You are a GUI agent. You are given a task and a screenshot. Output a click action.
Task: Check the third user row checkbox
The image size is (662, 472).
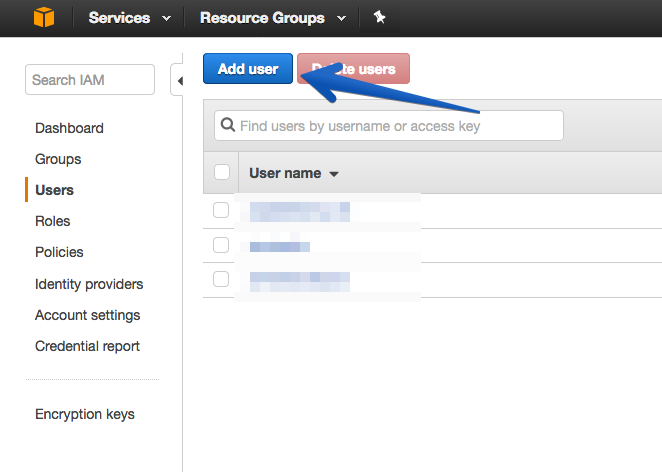pyautogui.click(x=221, y=279)
